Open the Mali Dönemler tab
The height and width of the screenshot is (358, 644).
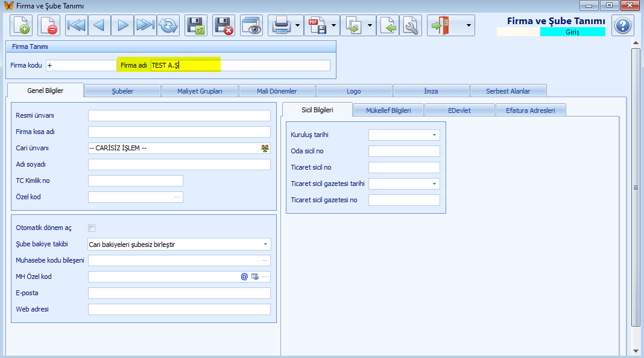(277, 91)
